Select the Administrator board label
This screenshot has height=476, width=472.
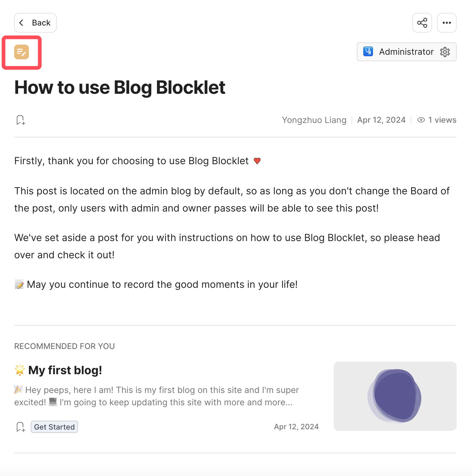coord(406,52)
